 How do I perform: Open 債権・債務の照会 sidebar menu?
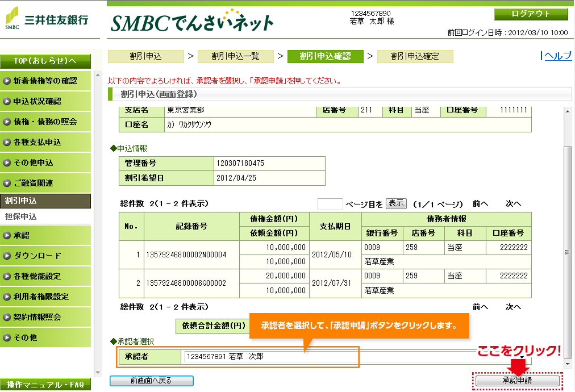coord(45,122)
